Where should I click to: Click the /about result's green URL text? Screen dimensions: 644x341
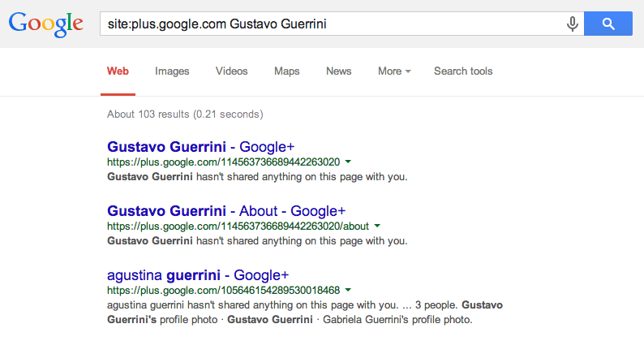(238, 227)
